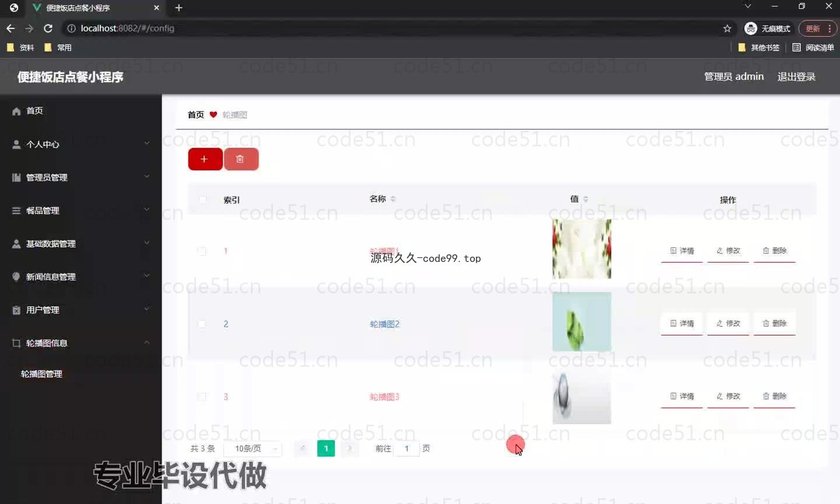Open 首页 in the sidebar

[80, 111]
